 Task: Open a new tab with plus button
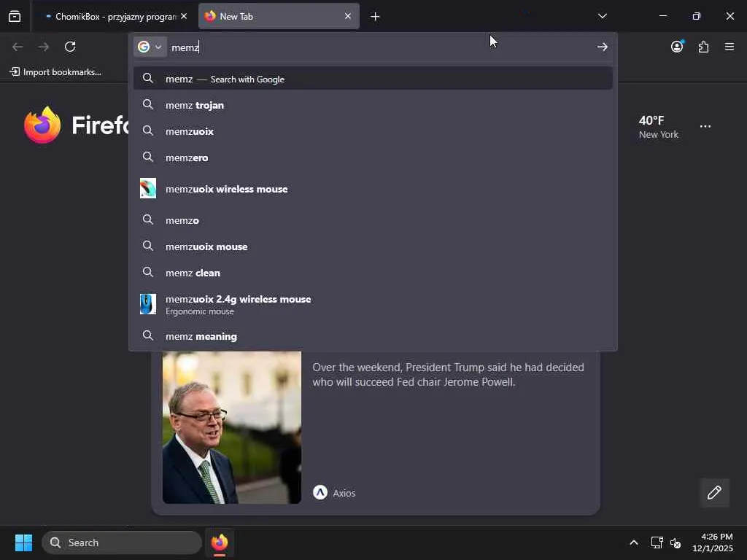pyautogui.click(x=375, y=17)
